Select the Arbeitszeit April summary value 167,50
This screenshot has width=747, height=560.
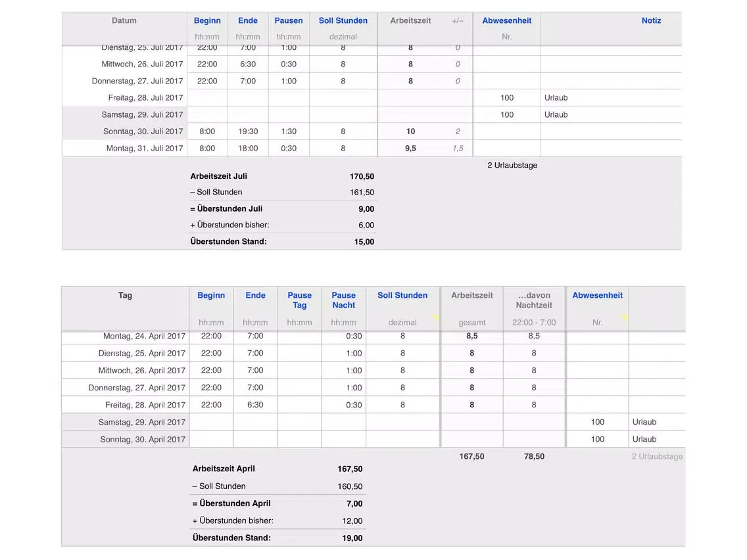click(x=350, y=469)
